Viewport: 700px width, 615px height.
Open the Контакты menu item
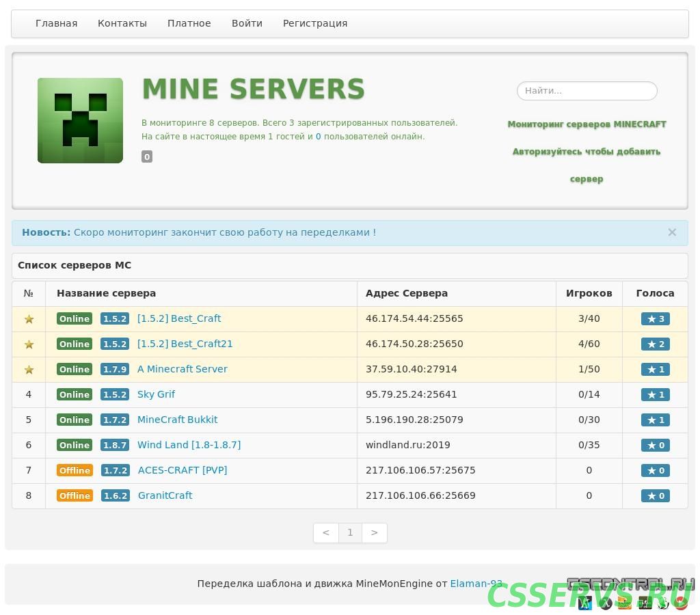click(x=122, y=23)
